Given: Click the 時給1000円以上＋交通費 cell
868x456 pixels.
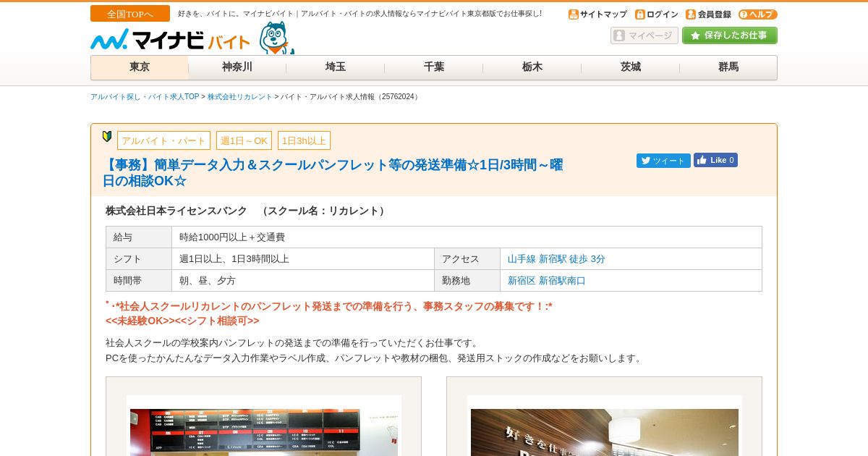Looking at the screenshot, I should [x=467, y=237].
